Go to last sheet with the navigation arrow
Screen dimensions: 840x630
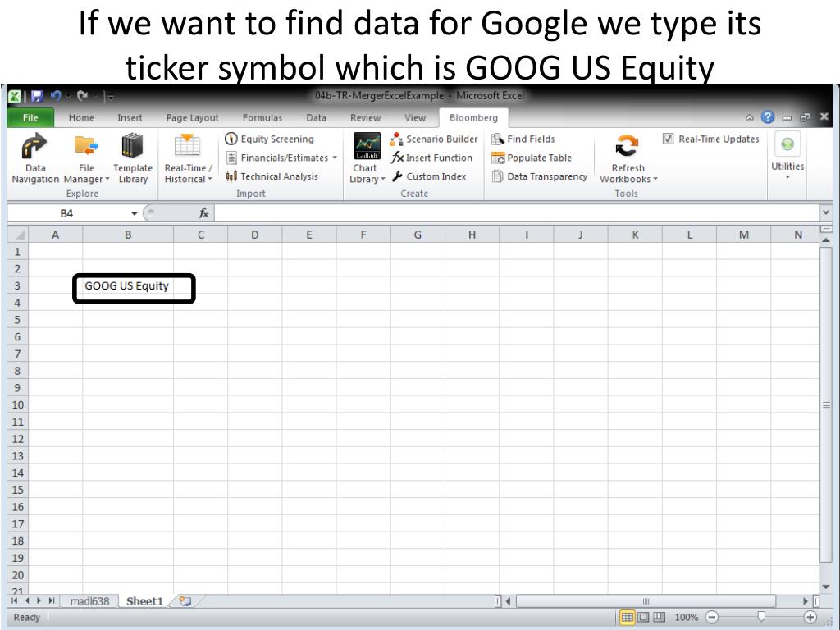click(x=52, y=601)
